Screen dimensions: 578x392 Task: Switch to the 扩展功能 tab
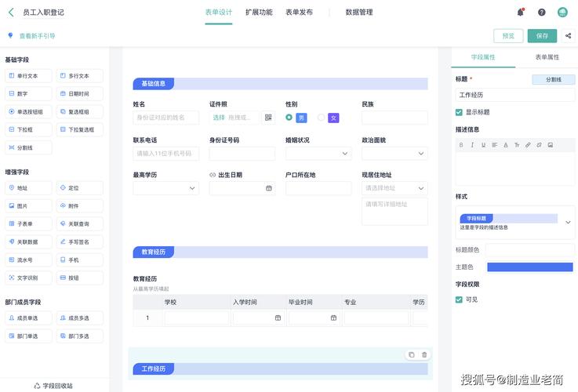(x=259, y=13)
